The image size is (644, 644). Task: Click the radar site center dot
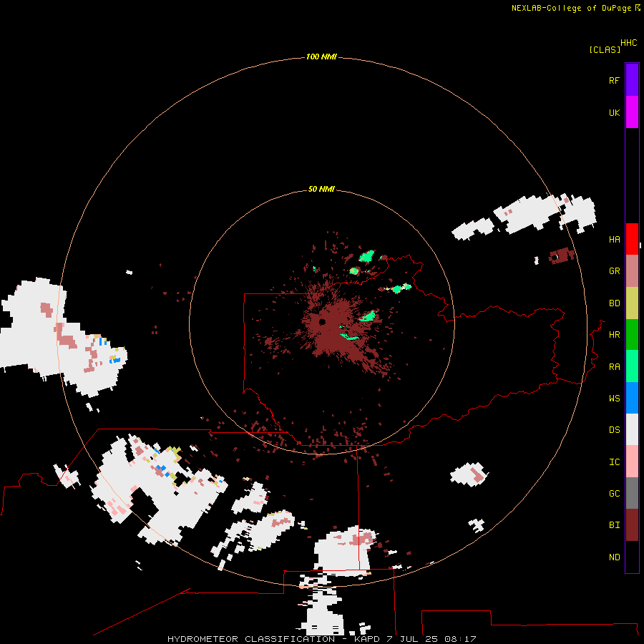point(323,321)
